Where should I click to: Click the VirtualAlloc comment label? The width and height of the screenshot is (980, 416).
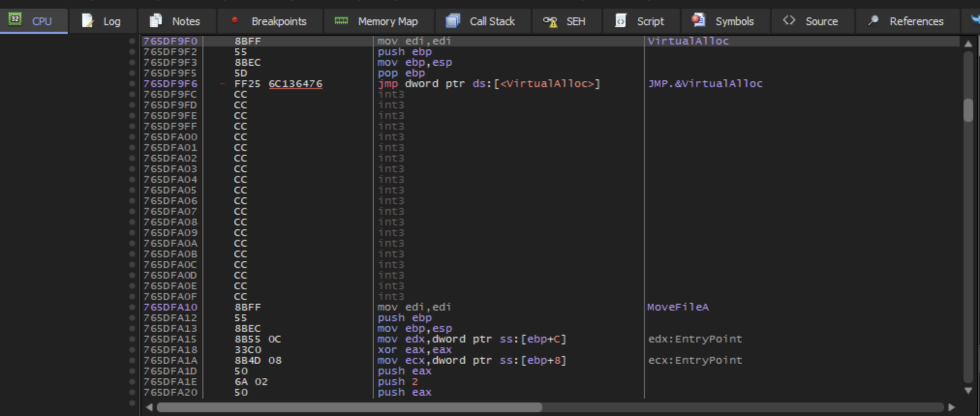click(x=688, y=41)
